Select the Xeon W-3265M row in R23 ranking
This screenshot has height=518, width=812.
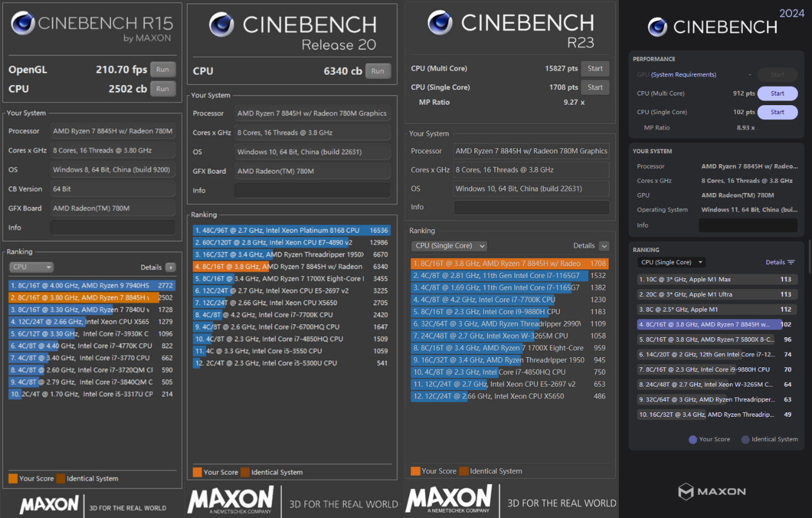click(510, 335)
